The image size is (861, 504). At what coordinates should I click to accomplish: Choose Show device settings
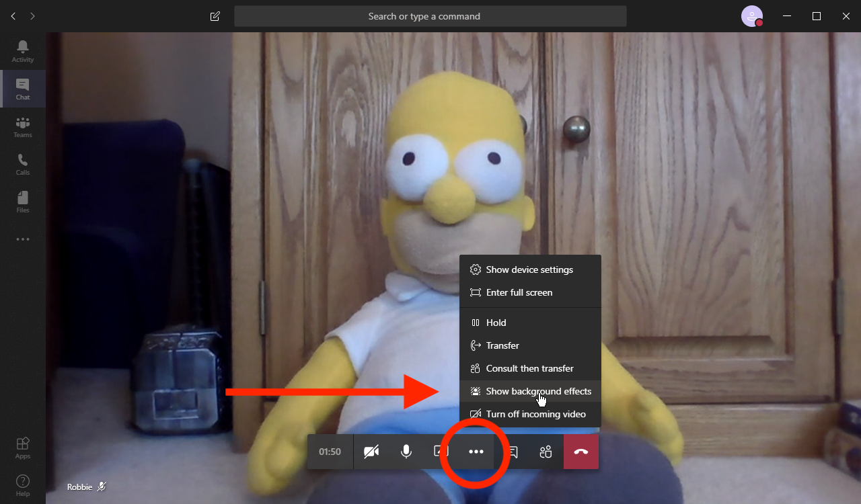click(530, 269)
